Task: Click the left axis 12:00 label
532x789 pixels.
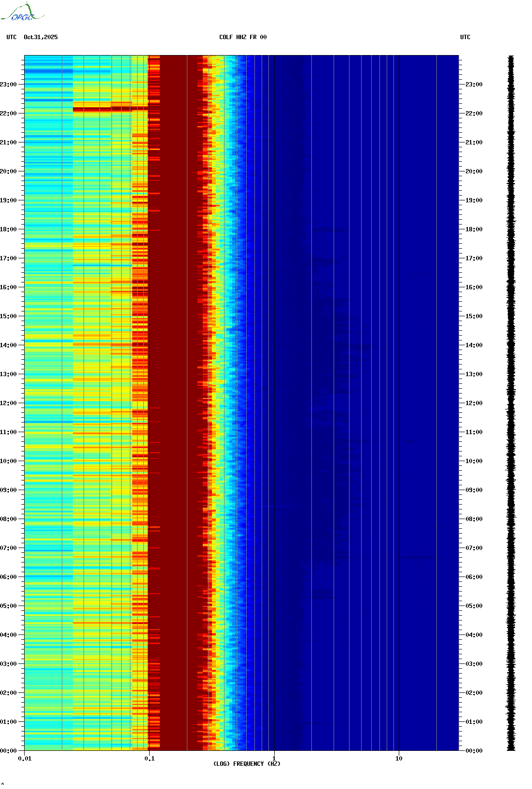Action: pyautogui.click(x=8, y=403)
